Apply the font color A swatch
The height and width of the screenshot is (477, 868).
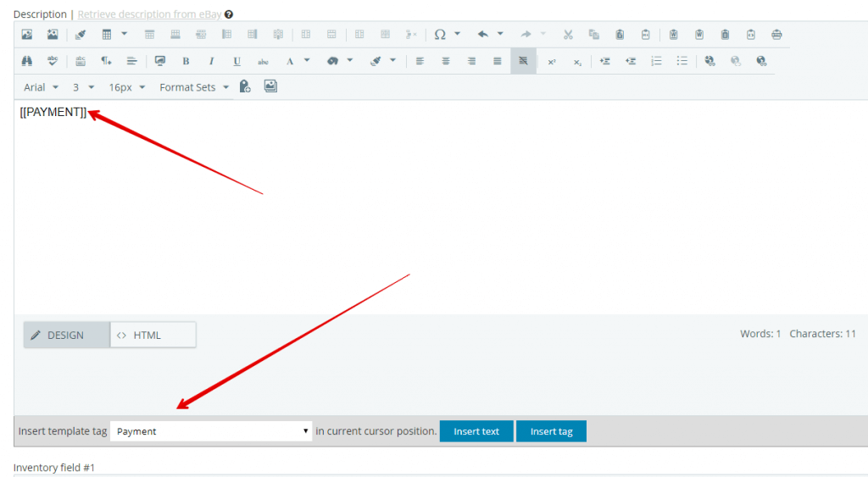click(x=290, y=61)
